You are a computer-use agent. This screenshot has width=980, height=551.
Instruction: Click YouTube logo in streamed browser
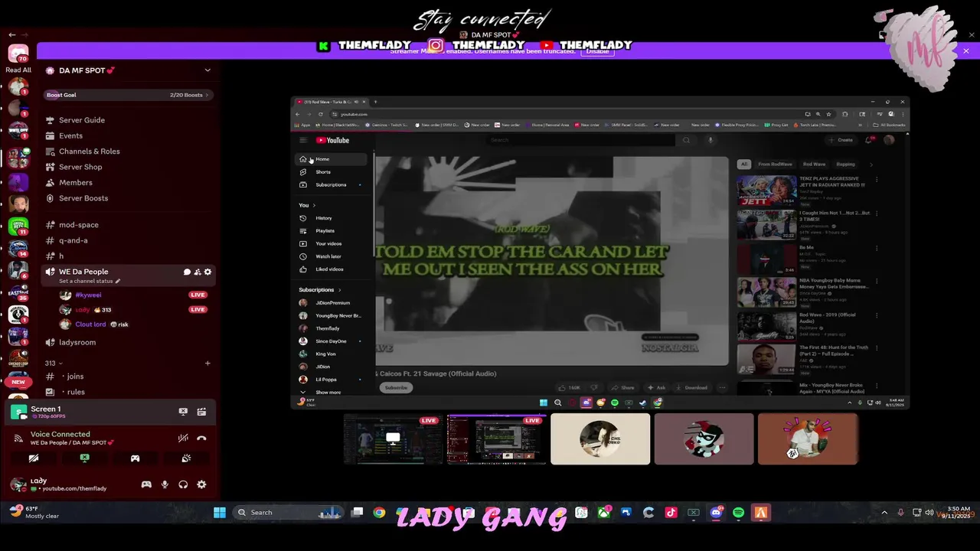click(332, 140)
